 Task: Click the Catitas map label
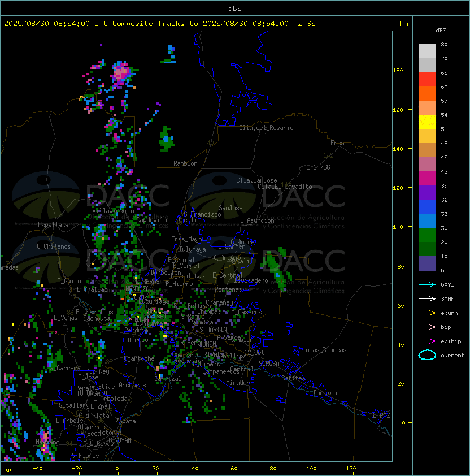point(293,378)
